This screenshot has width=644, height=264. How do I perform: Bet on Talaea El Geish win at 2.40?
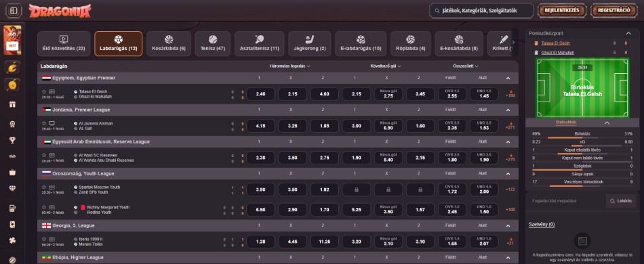pyautogui.click(x=260, y=94)
